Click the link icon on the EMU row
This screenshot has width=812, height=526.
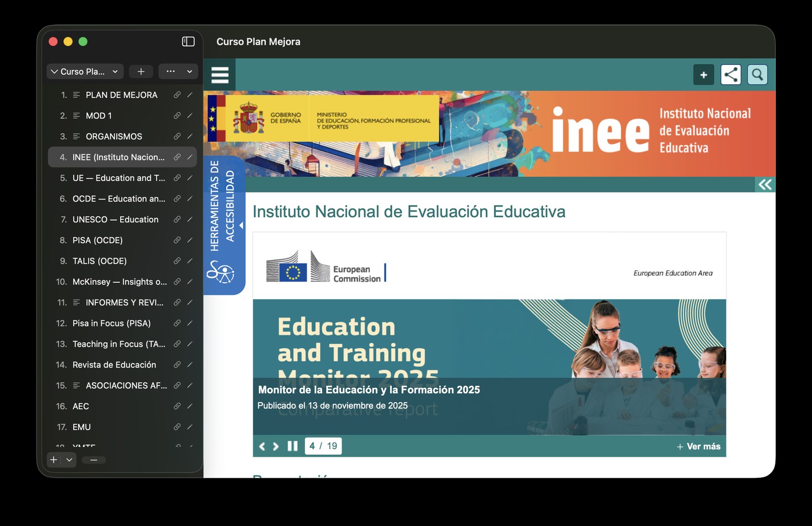(177, 427)
